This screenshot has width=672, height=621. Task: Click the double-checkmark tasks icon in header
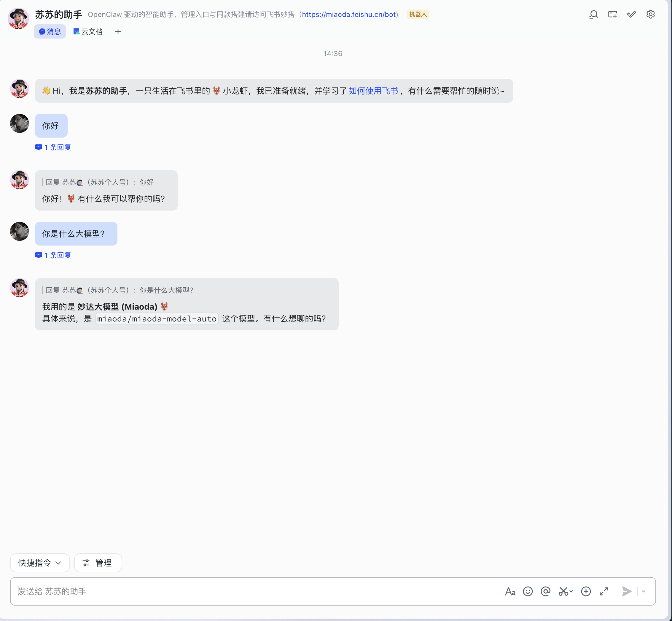631,15
